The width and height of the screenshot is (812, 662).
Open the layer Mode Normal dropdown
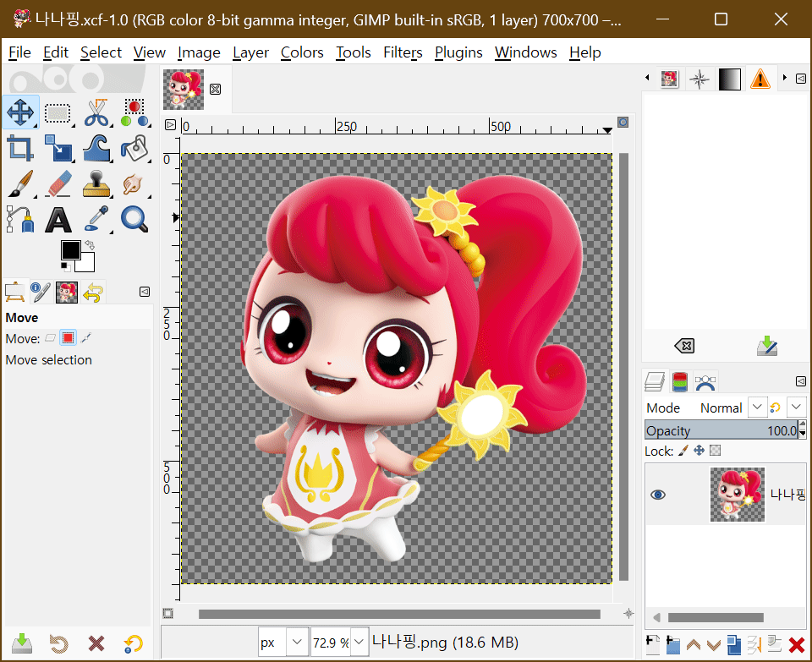point(756,408)
